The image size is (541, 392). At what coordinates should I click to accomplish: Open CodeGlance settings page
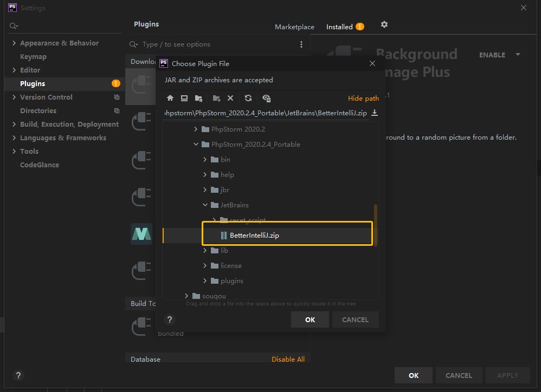(x=40, y=165)
